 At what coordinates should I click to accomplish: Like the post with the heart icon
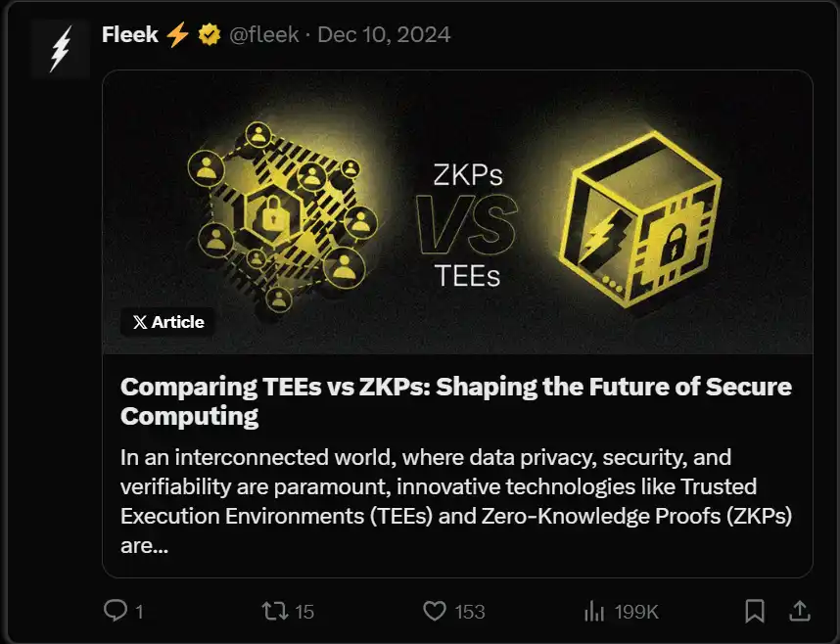pos(435,612)
